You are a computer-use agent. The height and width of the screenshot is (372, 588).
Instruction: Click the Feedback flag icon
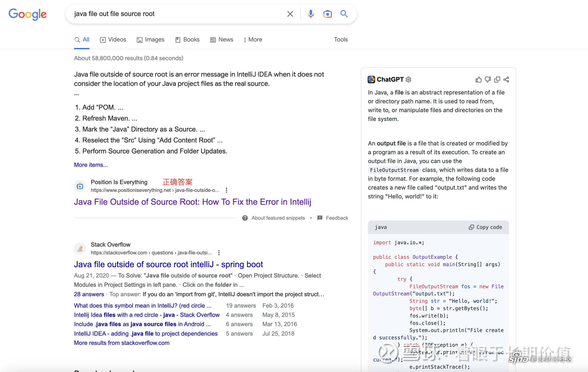(x=320, y=218)
